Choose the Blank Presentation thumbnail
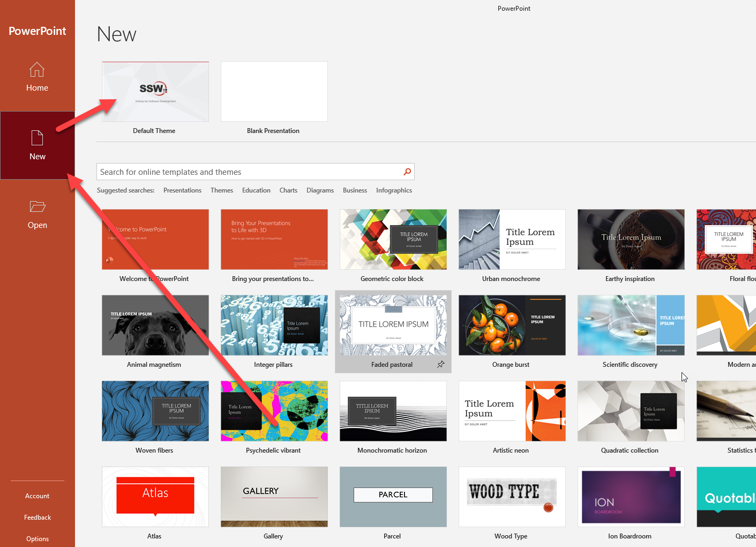Screen dimensions: 756x547 274,92
